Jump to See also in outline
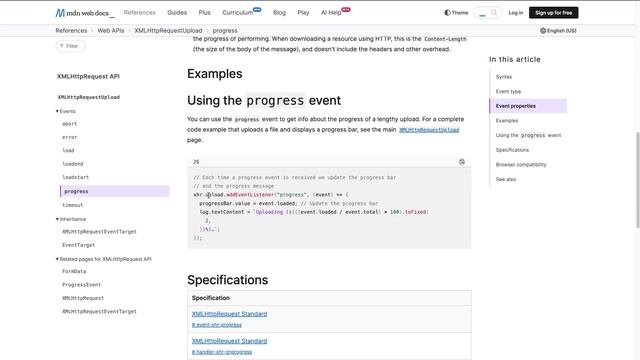The width and height of the screenshot is (640, 360). (506, 179)
